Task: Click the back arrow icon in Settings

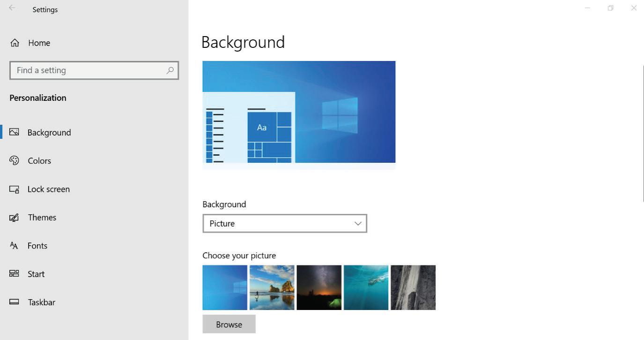Action: (12, 8)
